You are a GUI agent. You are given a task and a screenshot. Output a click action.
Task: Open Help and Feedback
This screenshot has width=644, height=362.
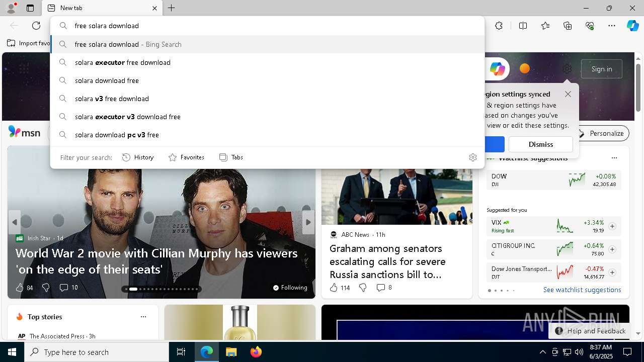[x=591, y=331]
